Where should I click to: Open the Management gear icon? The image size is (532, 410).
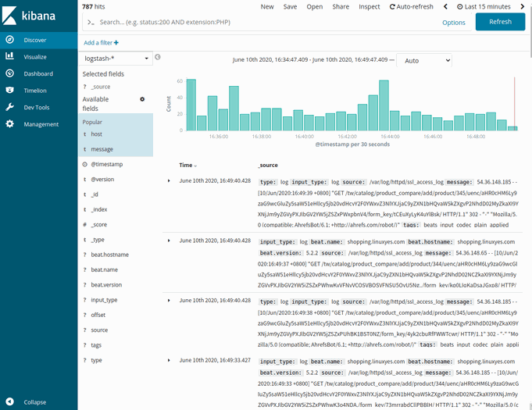pos(10,123)
